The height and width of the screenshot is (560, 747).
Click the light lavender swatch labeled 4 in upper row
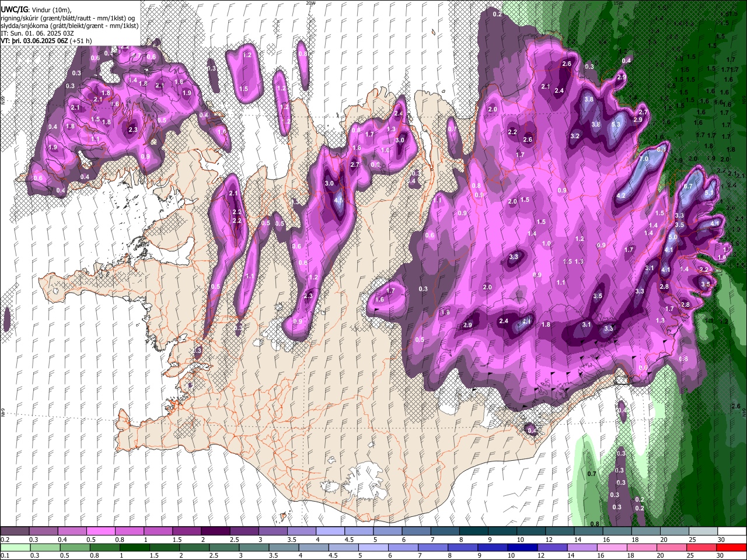pyautogui.click(x=330, y=531)
